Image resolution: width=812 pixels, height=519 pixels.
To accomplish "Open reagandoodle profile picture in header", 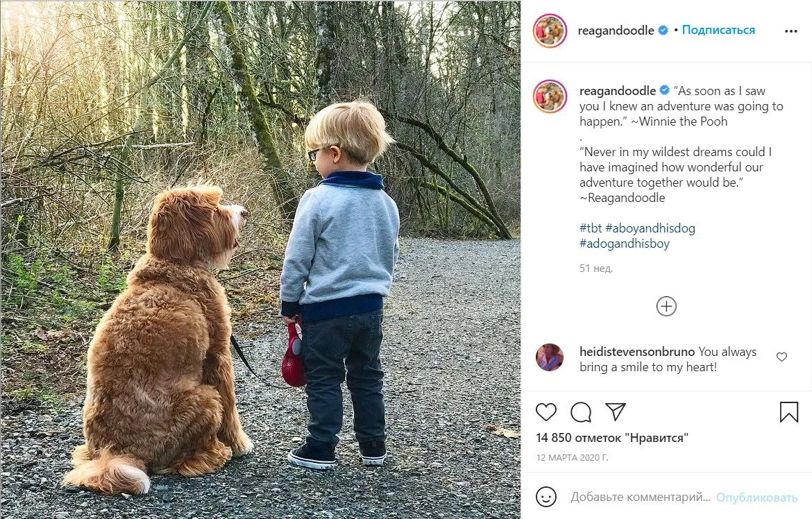I will pos(550,31).
